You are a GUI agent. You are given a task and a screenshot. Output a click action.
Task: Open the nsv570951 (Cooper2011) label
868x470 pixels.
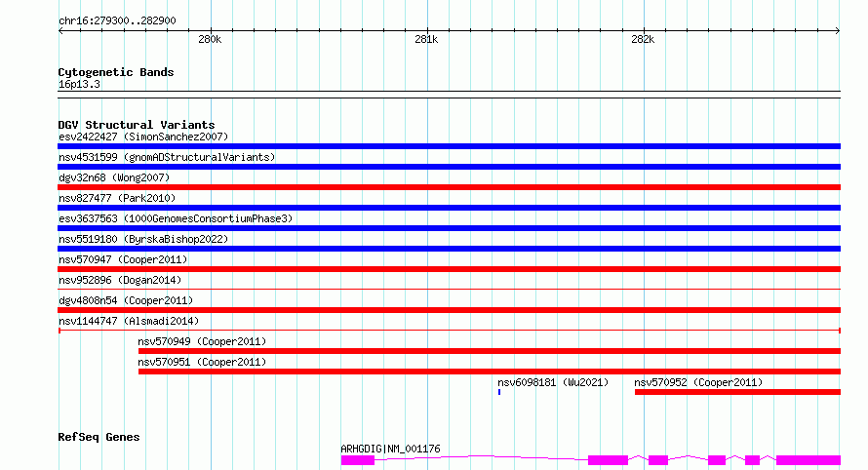coord(202,362)
